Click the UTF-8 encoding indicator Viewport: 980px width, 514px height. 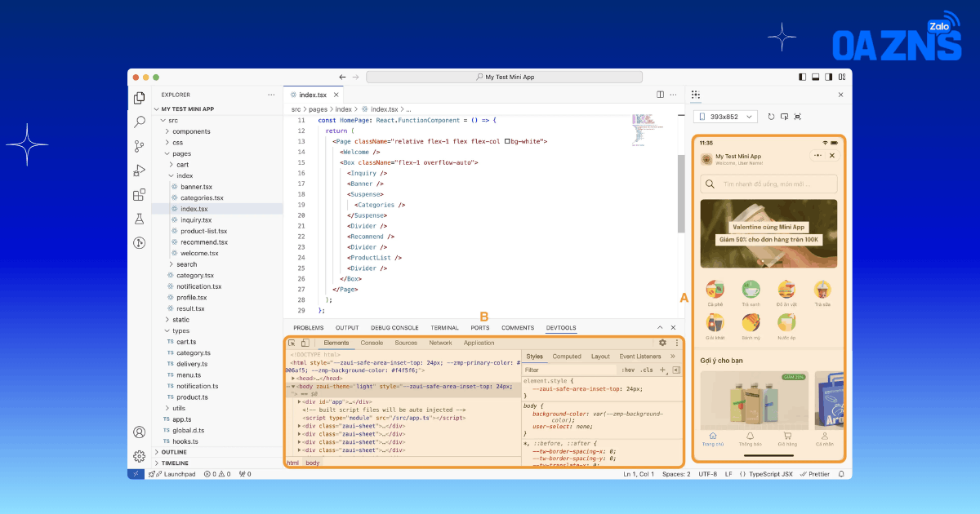tap(708, 474)
